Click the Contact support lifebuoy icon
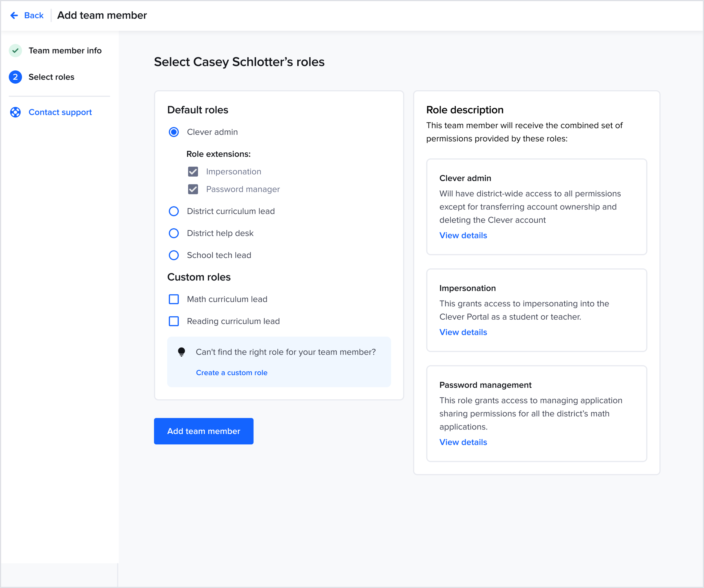This screenshot has width=704, height=588. (x=15, y=112)
